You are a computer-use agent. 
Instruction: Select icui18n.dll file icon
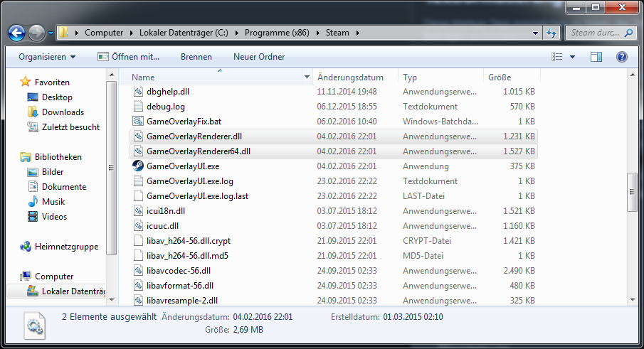pos(138,211)
